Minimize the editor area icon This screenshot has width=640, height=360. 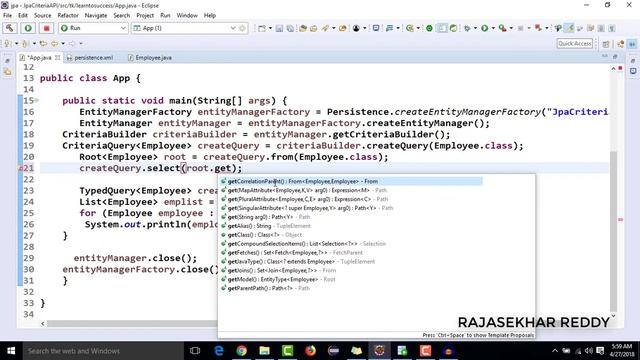tap(604, 57)
